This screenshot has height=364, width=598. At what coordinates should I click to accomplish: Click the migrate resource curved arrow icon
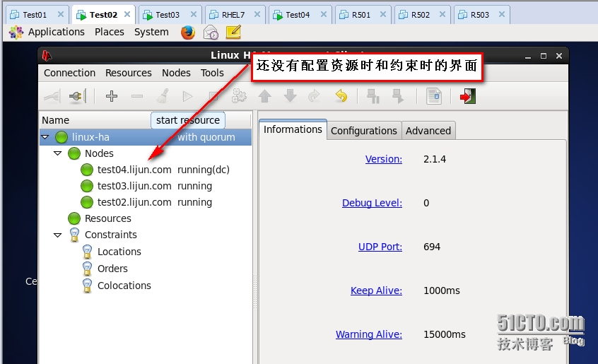click(x=315, y=96)
